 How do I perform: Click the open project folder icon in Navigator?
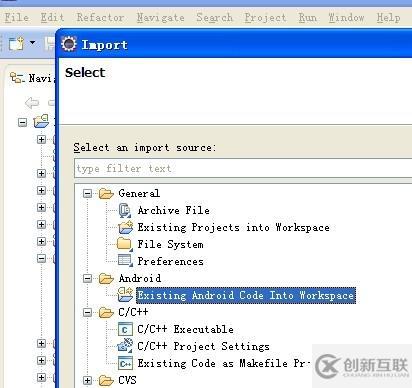[41, 121]
